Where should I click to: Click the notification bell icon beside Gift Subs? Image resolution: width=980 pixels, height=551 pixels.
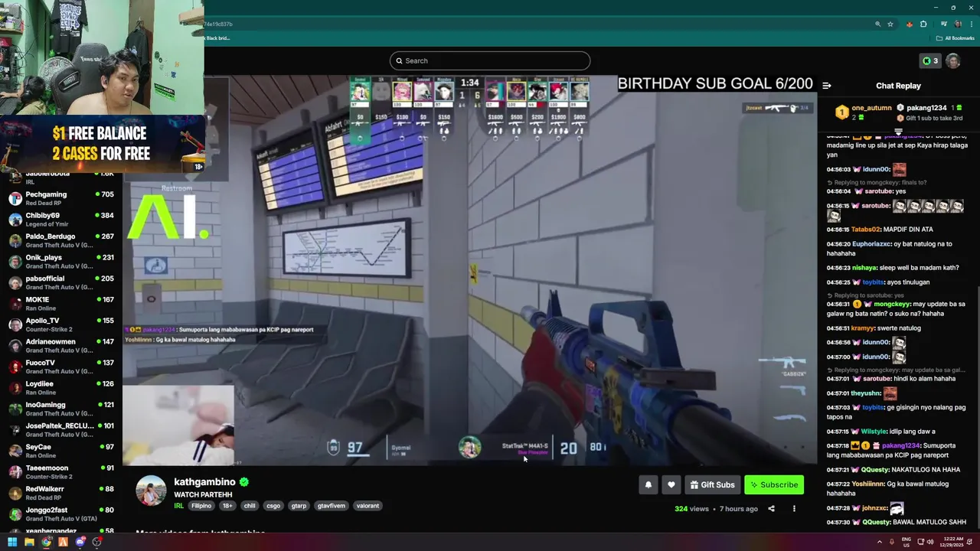(648, 484)
